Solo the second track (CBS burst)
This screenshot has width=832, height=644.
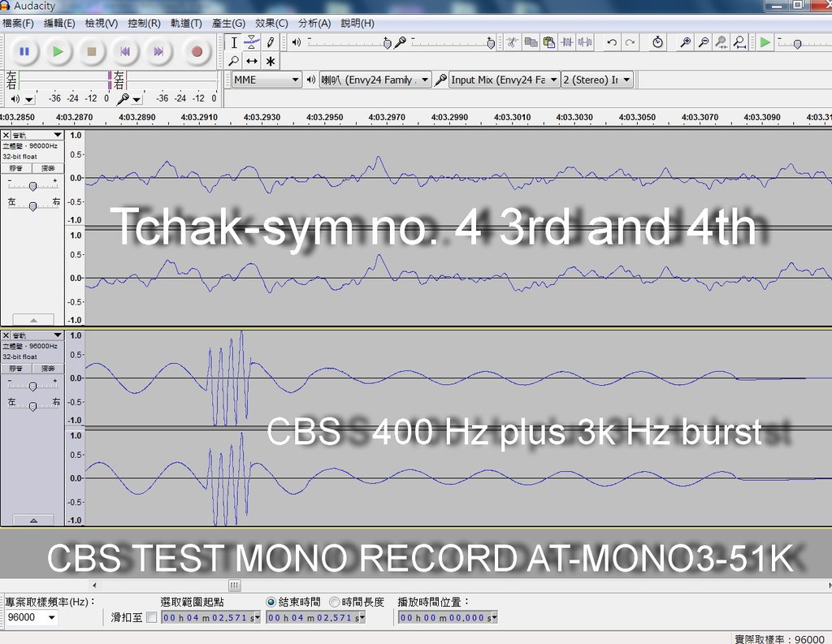point(48,368)
